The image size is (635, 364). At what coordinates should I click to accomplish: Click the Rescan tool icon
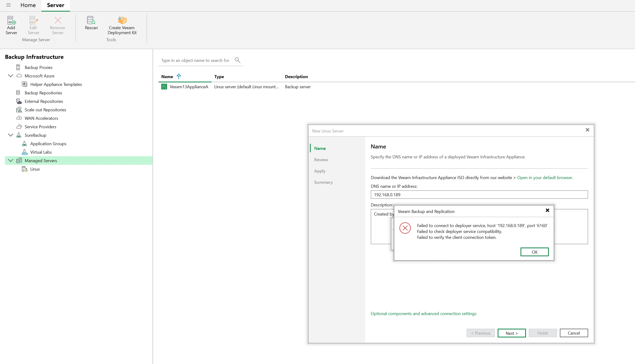(x=91, y=20)
